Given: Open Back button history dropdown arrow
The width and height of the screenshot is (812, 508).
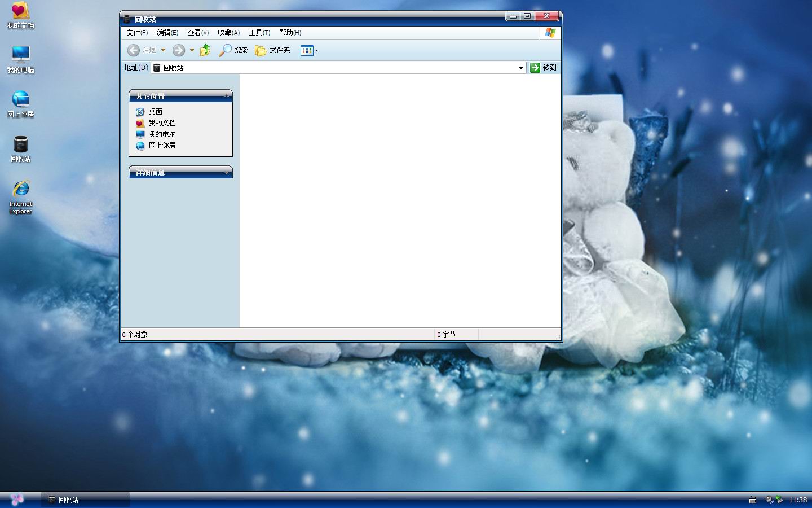Looking at the screenshot, I should (x=163, y=50).
